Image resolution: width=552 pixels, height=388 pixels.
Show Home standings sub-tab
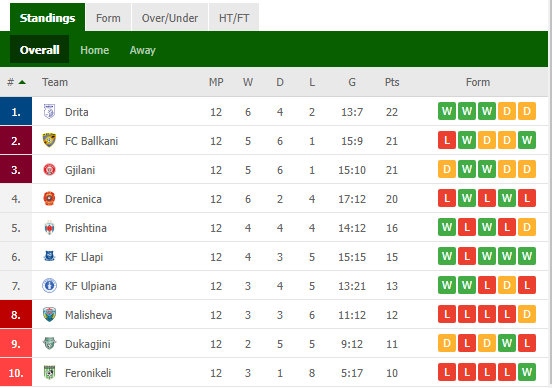tap(94, 50)
